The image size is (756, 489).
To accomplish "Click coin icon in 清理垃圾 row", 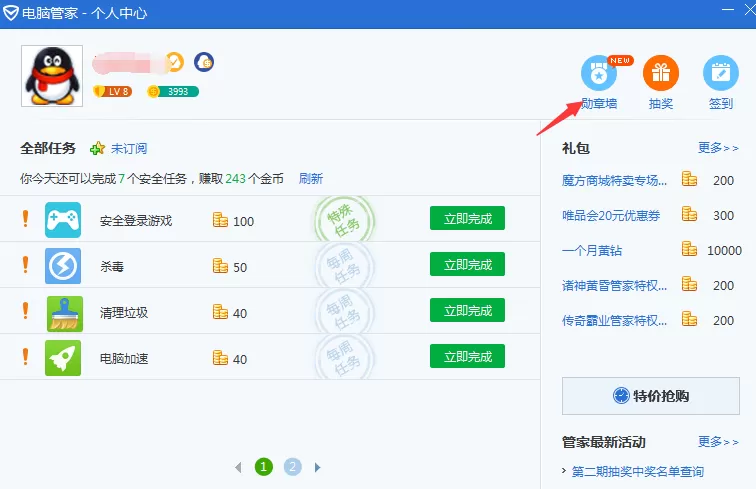I will 220,312.
